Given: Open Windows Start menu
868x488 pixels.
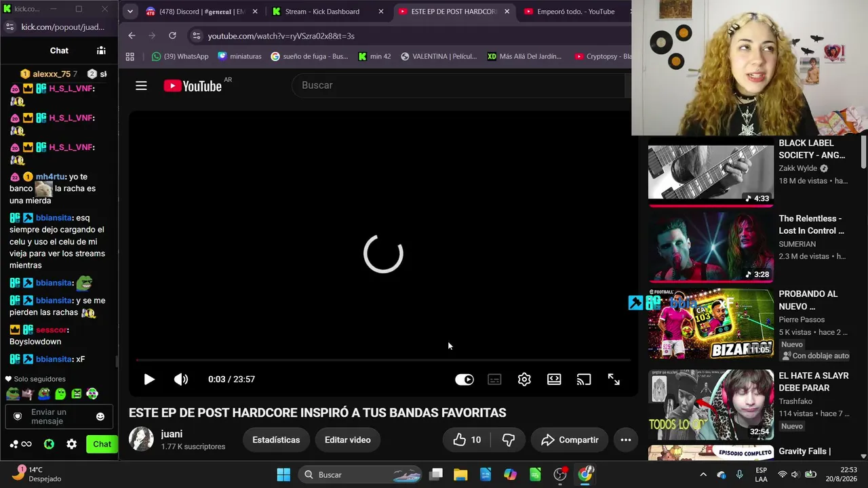Looking at the screenshot, I should click(x=283, y=474).
